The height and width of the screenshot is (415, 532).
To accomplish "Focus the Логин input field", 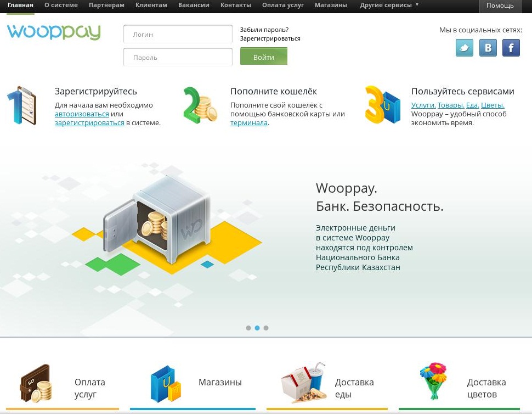I will [178, 34].
